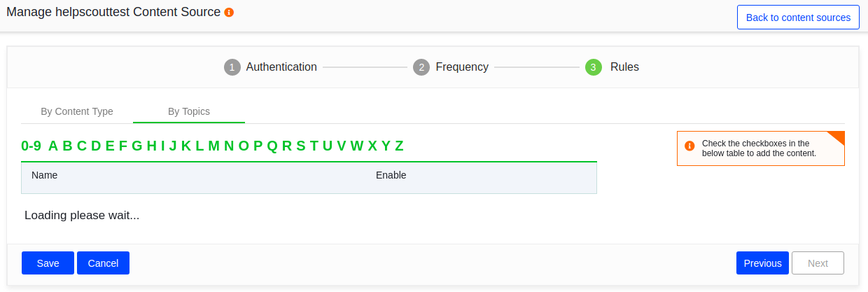Filter topics by letter Q

click(x=272, y=146)
